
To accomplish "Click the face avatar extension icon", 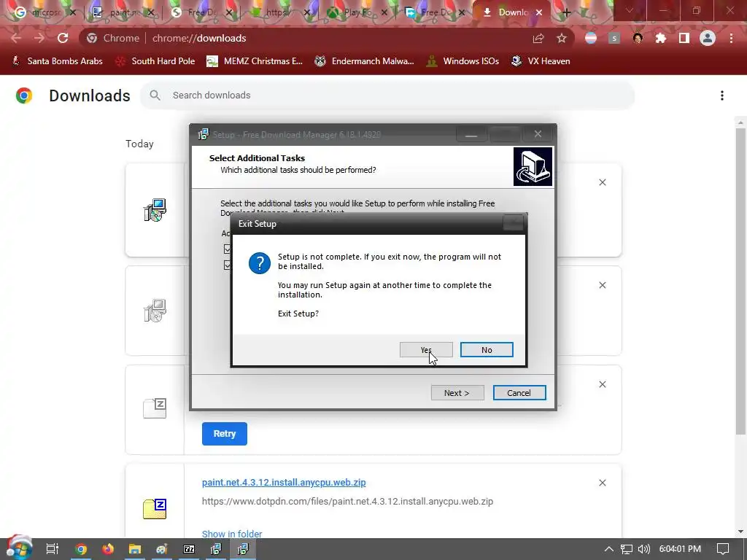I will (x=638, y=38).
